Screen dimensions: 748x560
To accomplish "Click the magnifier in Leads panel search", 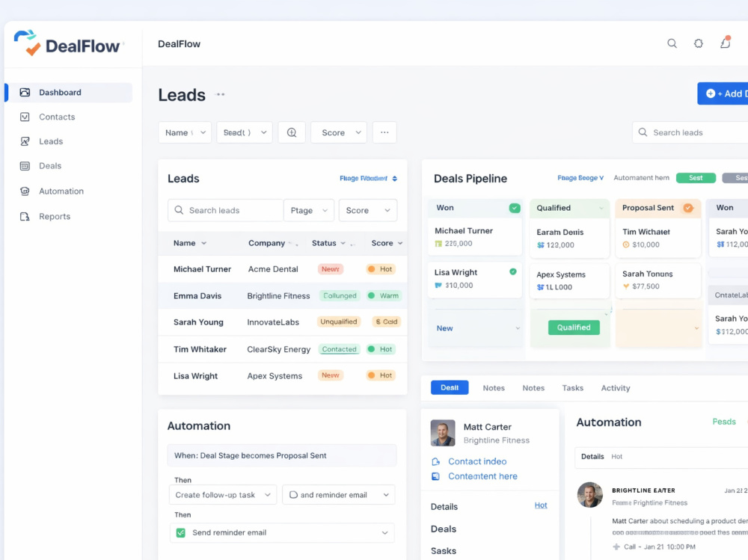I will pos(179,210).
